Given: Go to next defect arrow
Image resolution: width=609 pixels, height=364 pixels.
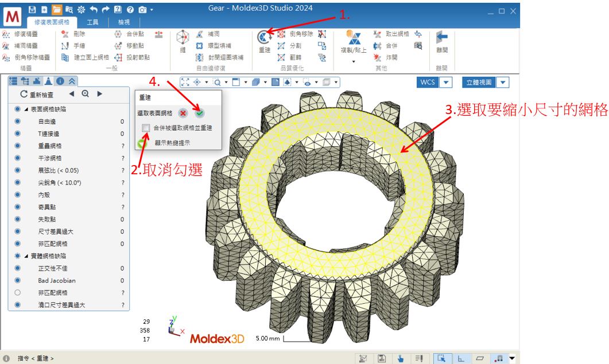Looking at the screenshot, I should coord(99,93).
